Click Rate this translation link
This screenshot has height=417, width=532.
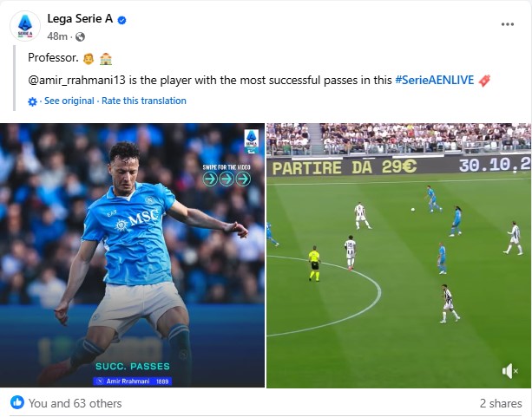pyautogui.click(x=144, y=101)
